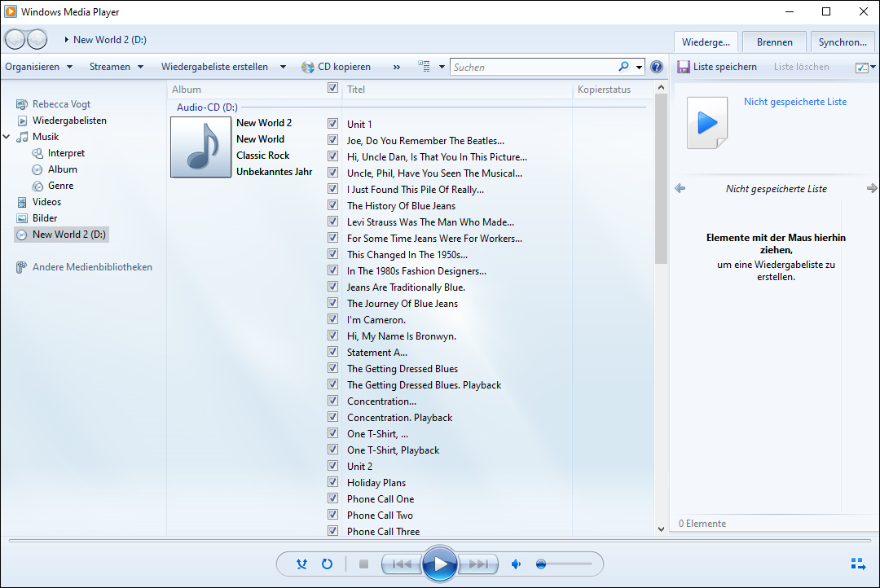The image size is (880, 588).
Task: Switch to the Wiedergabe tab
Action: tap(706, 42)
